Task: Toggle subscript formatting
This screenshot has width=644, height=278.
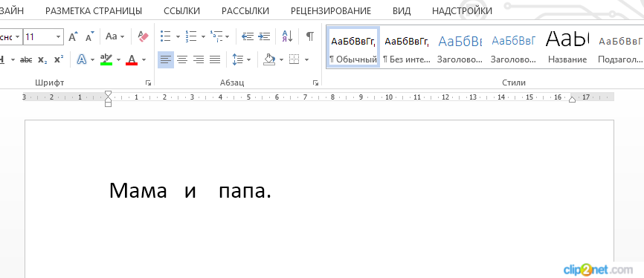Action: click(42, 60)
